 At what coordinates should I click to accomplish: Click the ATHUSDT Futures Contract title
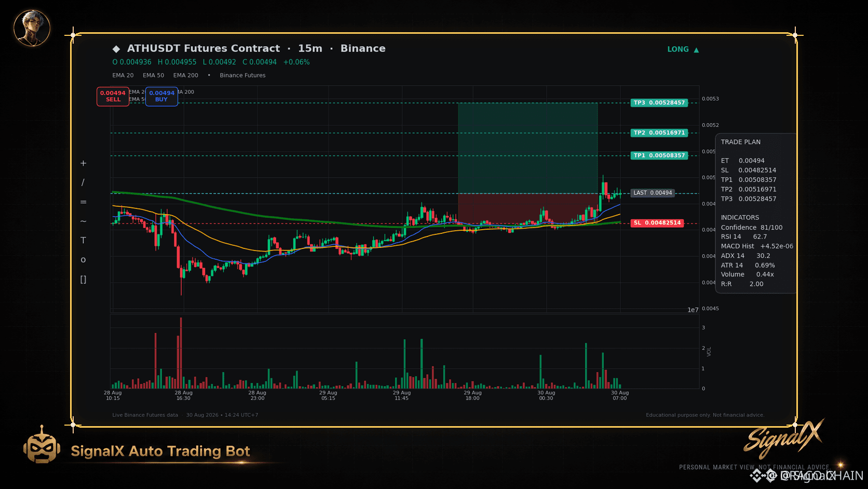pyautogui.click(x=204, y=48)
